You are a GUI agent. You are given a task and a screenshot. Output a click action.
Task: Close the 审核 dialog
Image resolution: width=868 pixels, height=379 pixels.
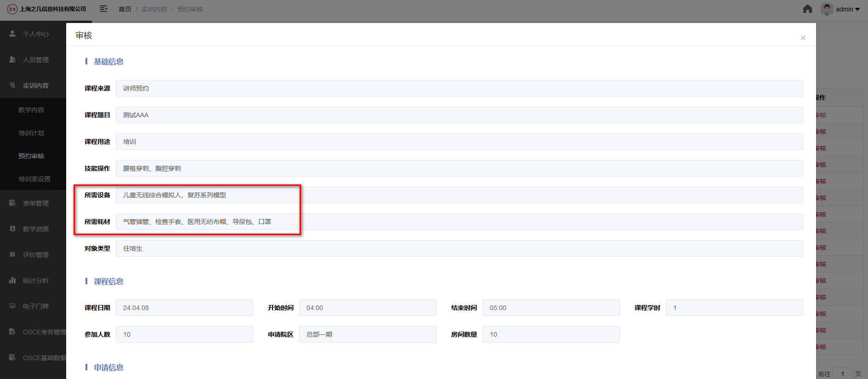[803, 38]
